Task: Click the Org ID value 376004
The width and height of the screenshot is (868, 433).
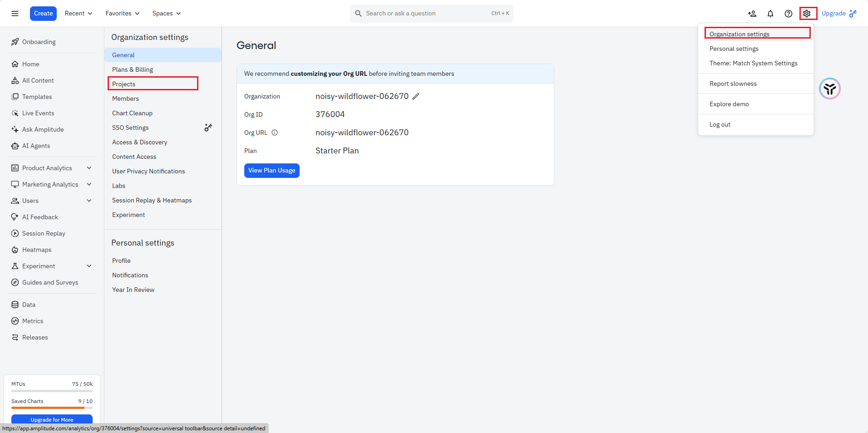Action: [x=330, y=114]
